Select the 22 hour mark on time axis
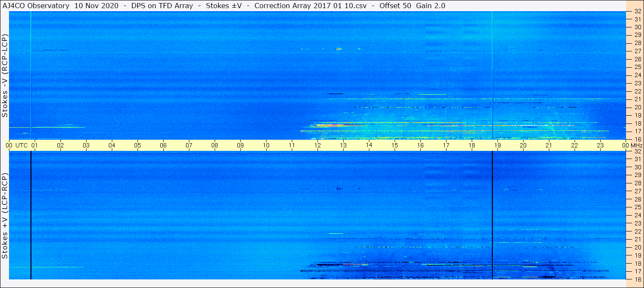This screenshot has height=288, width=644. point(575,145)
